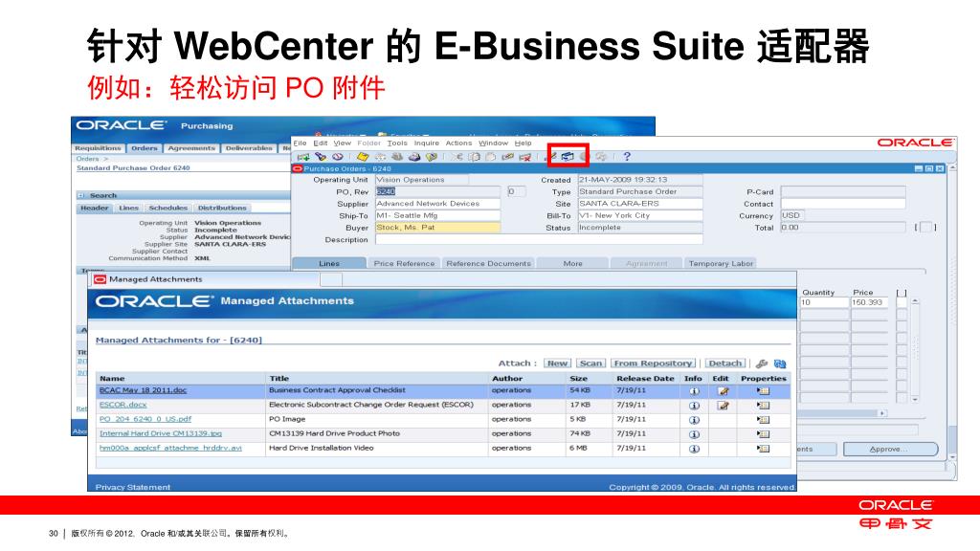Click the Delete record toolbar icon
This screenshot has width=980, height=551.
(x=525, y=157)
